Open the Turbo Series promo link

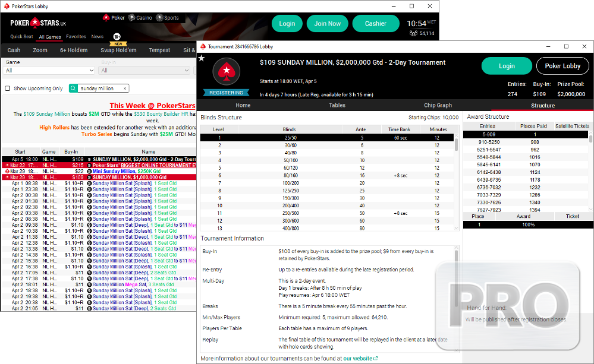pos(96,134)
